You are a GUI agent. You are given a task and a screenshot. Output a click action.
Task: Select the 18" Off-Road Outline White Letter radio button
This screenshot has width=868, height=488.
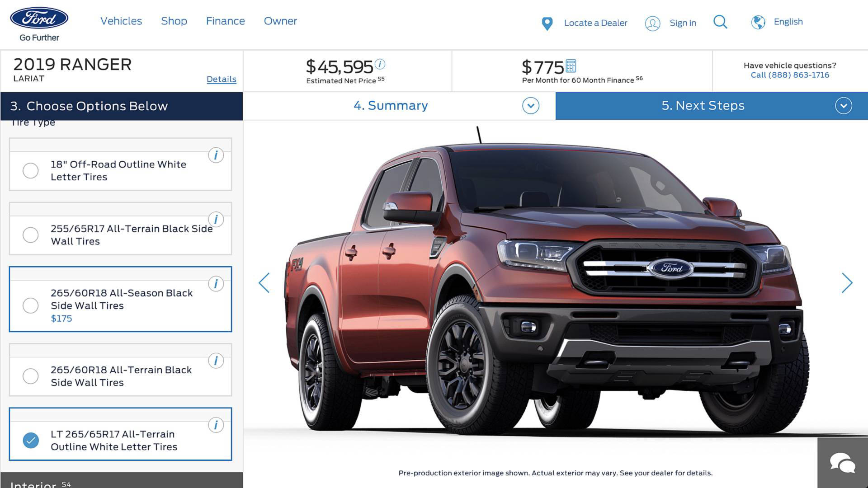coord(30,170)
